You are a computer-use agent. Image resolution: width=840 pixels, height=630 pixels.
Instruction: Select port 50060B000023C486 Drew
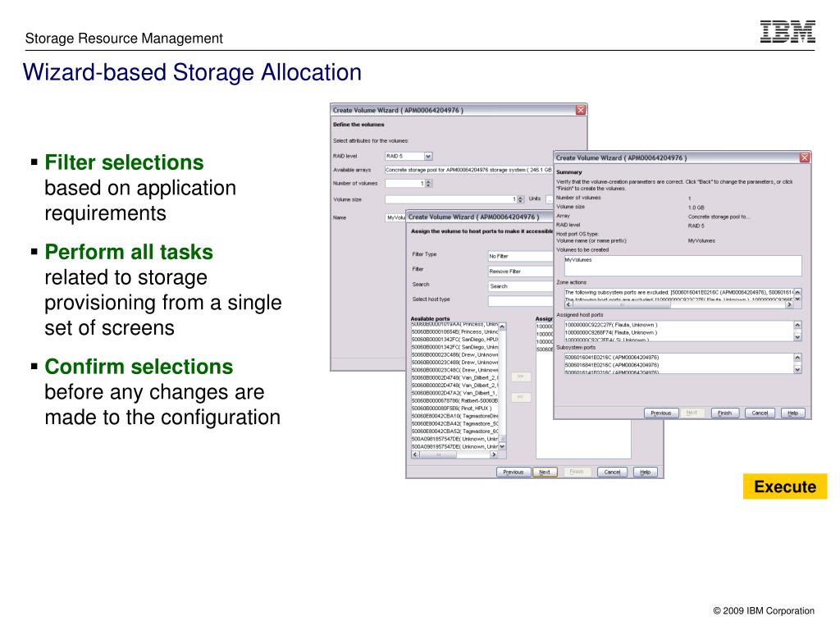(454, 354)
